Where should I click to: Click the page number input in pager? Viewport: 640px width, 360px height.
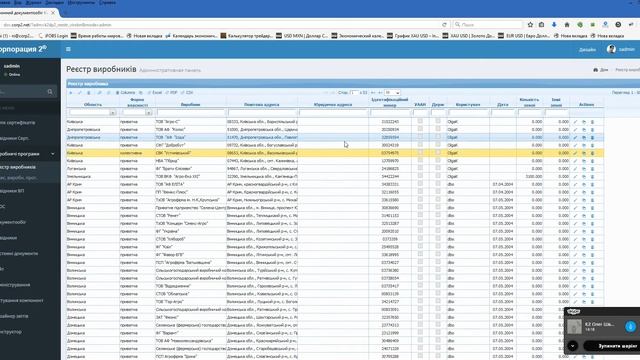click(354, 93)
